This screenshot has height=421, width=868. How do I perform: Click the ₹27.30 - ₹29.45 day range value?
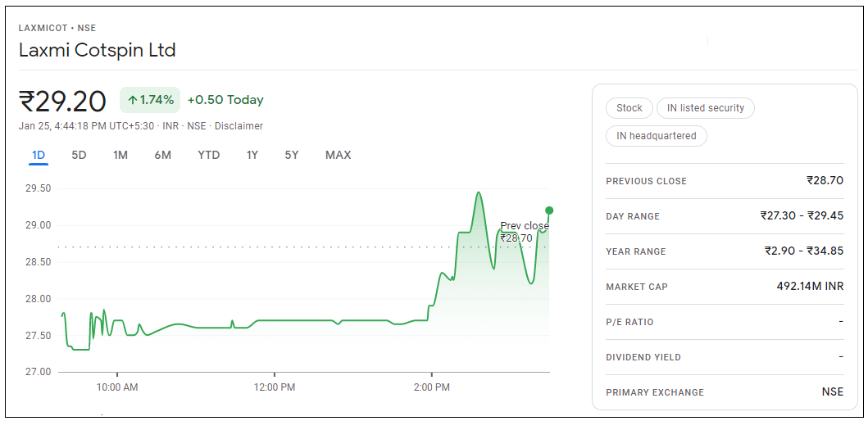pos(802,215)
